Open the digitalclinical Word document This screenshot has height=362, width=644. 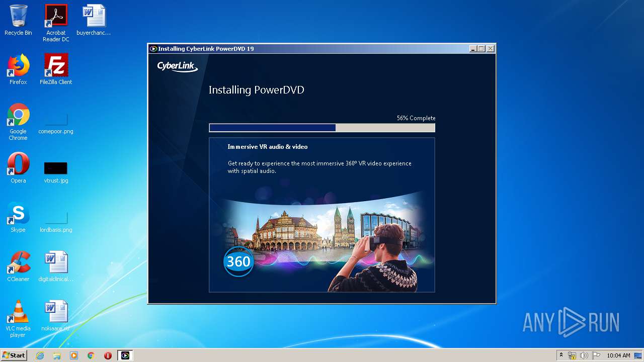pos(56,266)
